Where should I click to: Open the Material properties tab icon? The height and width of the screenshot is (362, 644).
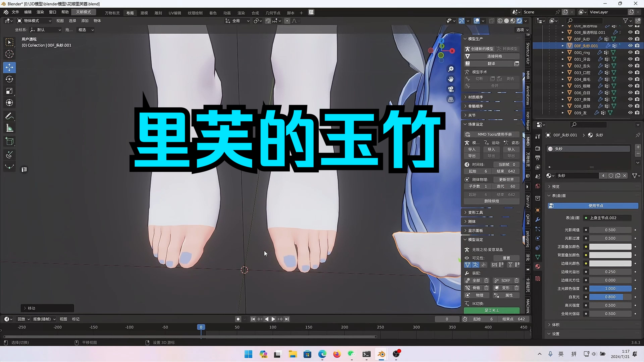pos(538,266)
